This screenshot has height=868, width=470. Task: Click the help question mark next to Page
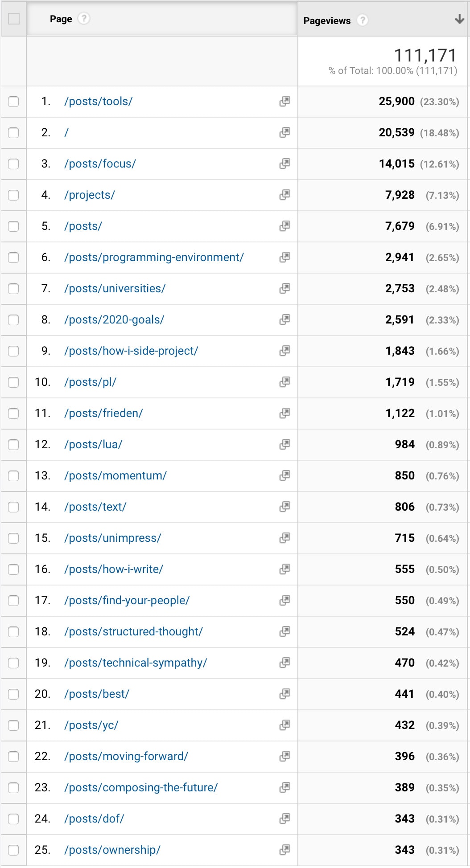click(x=84, y=18)
